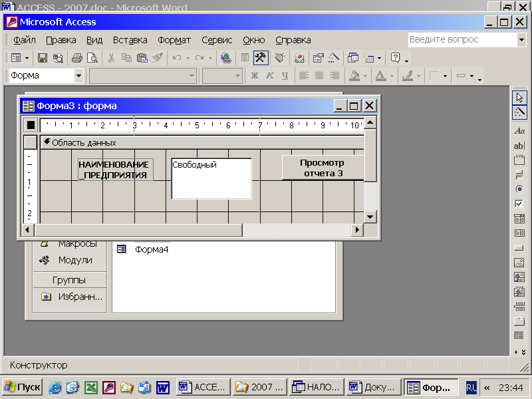Select the Combo Box tool
The height and width of the screenshot is (399, 532).
519,219
